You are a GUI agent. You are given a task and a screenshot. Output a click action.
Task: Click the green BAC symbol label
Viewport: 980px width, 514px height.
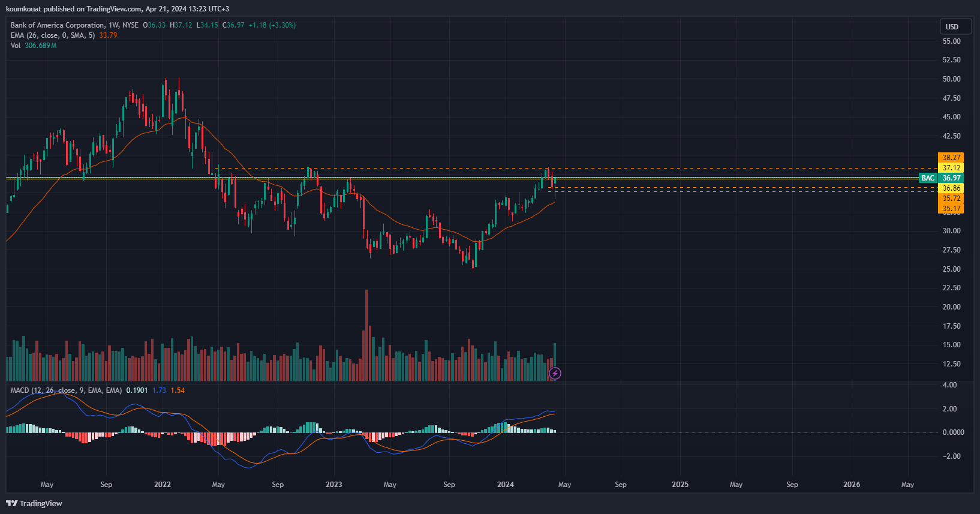click(928, 178)
